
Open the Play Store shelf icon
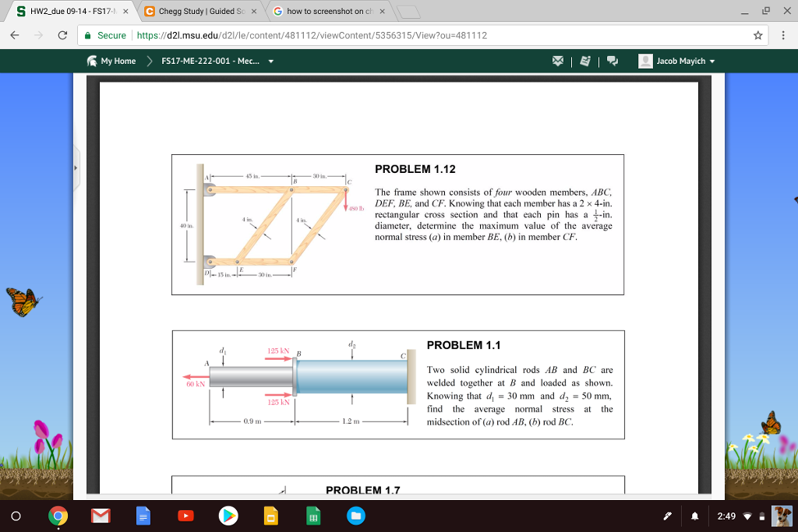click(x=228, y=516)
